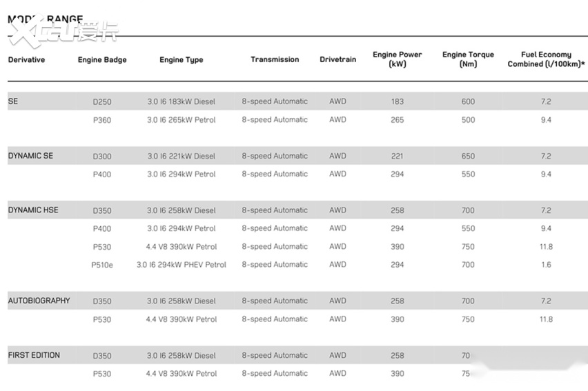Click the D250 engine badge cell
Screen dimensions: 588x391
102,101
